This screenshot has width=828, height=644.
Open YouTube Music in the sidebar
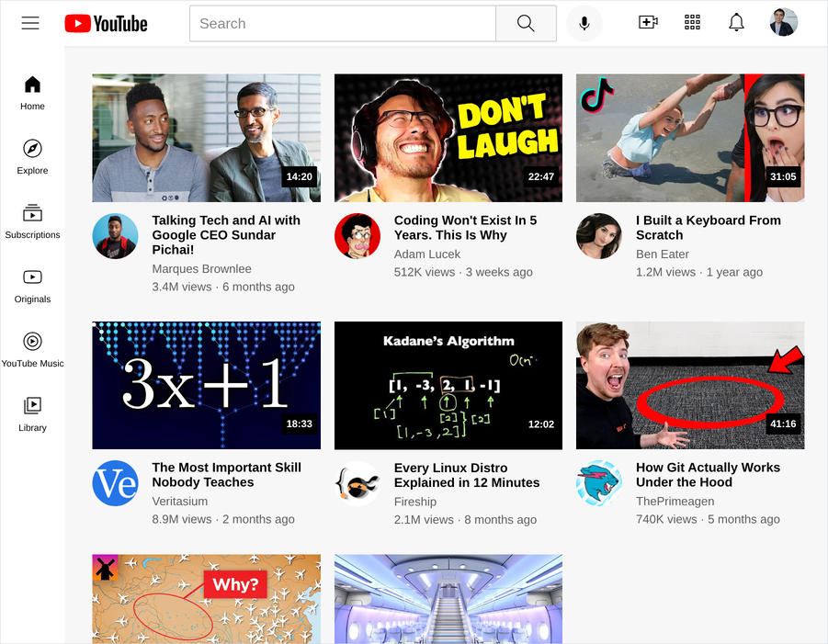pos(32,350)
